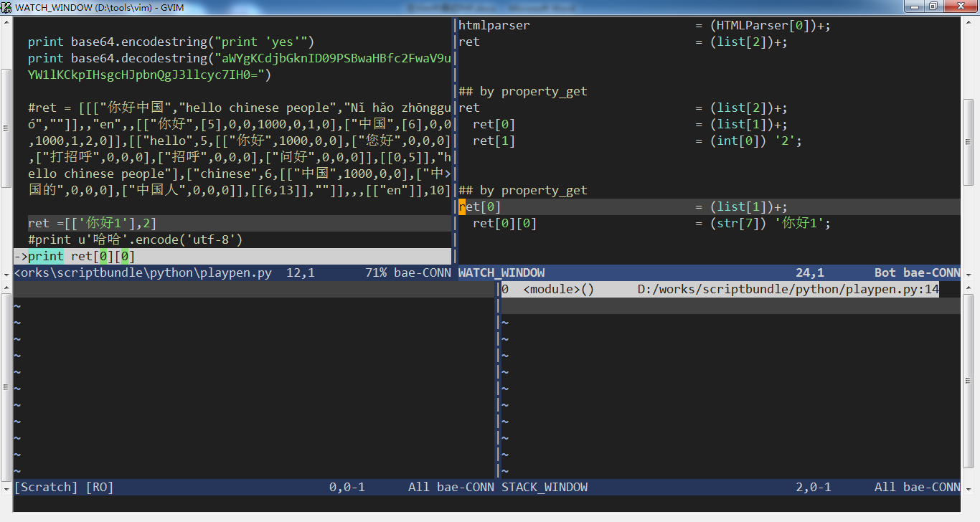Click the '[Scratch] [RO]' status line label
The height and width of the screenshot is (522, 980).
pyautogui.click(x=64, y=488)
